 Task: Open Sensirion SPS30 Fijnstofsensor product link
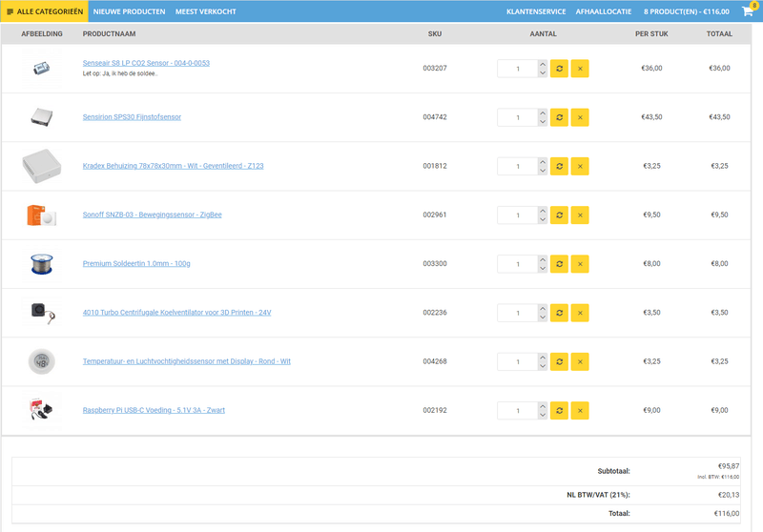point(132,116)
